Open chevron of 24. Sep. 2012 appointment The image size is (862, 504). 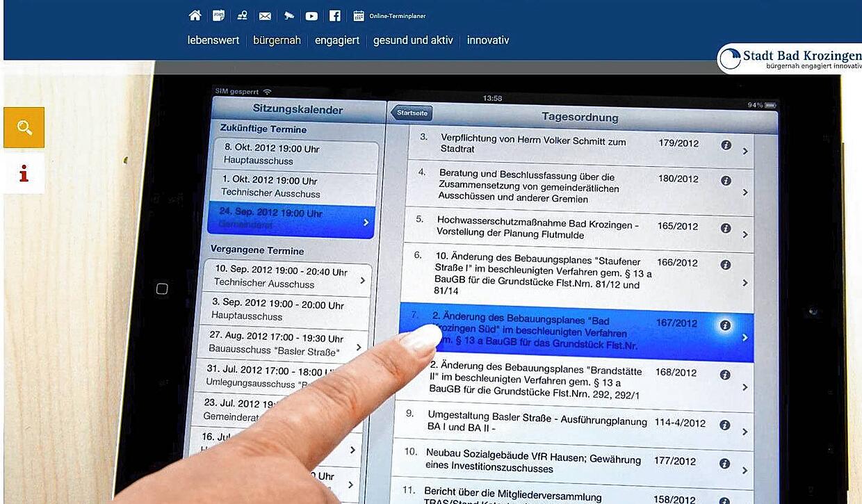point(366,222)
